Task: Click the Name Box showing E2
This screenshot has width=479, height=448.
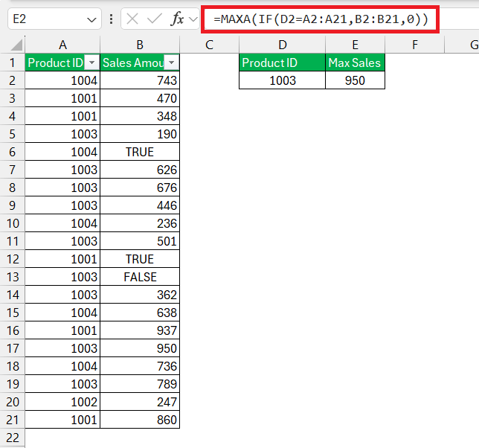Action: (54, 19)
